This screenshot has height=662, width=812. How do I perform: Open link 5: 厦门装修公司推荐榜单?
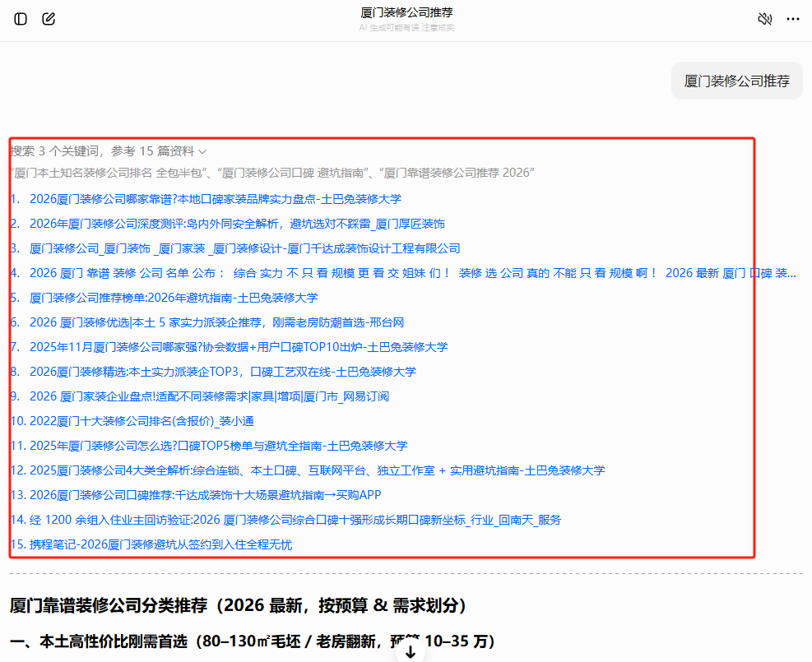(x=174, y=298)
